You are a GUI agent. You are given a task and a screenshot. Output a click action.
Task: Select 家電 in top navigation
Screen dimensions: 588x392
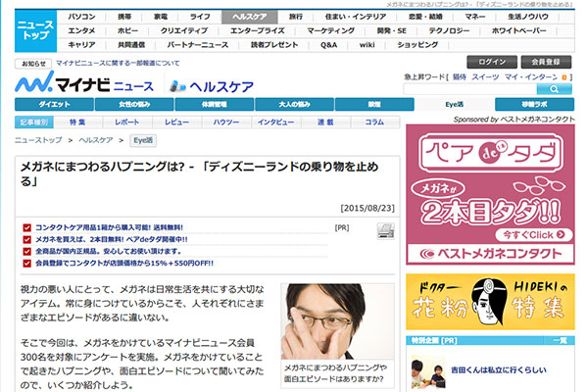click(161, 17)
